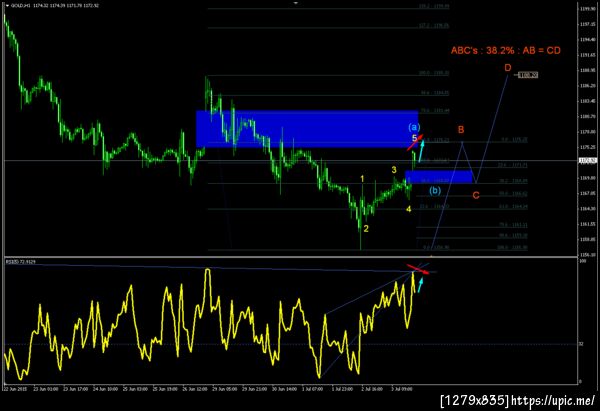The height and width of the screenshot is (411, 600).
Task: Select the small lower blue rectangle zone
Action: pyautogui.click(x=439, y=176)
